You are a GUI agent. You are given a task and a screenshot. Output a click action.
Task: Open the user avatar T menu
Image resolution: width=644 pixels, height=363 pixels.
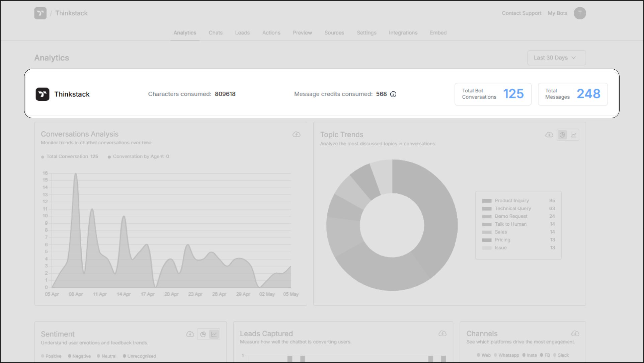(580, 13)
